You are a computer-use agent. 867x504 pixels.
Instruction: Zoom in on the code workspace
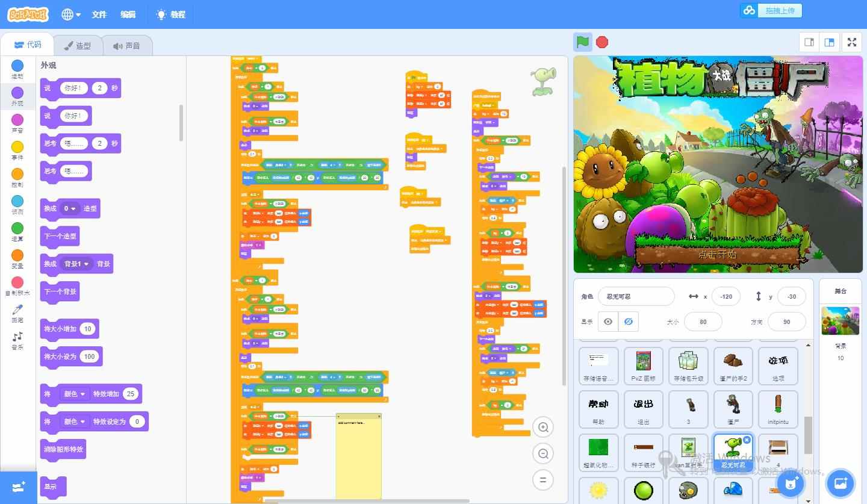click(x=543, y=428)
